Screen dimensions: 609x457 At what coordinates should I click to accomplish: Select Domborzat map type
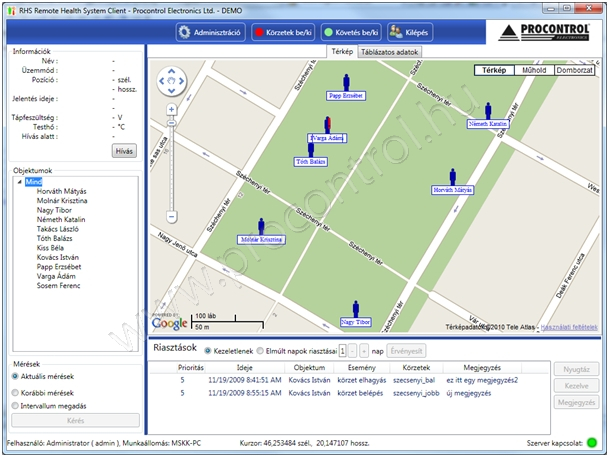pos(574,70)
